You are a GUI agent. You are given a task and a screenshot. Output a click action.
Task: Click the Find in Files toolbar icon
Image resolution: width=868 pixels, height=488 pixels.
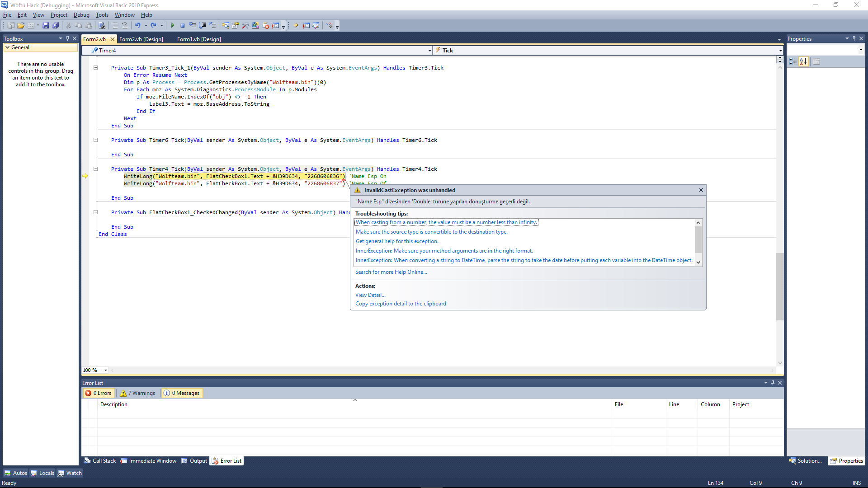point(102,26)
